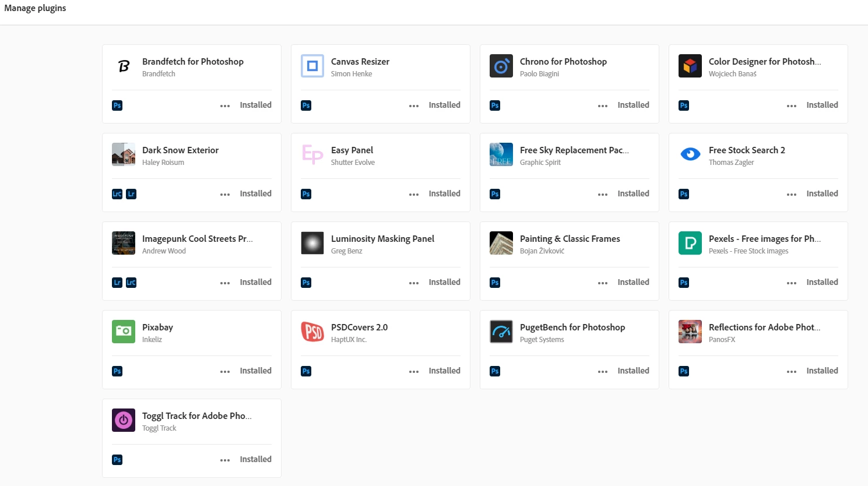The height and width of the screenshot is (486, 868).
Task: Click Installed on the Painting & Classic Frames card
Action: (x=633, y=282)
